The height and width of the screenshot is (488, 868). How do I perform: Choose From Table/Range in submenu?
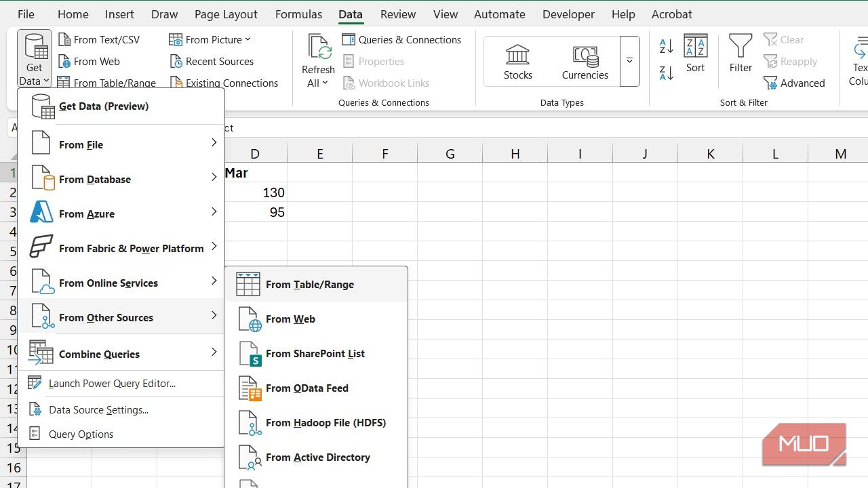[x=316, y=285]
